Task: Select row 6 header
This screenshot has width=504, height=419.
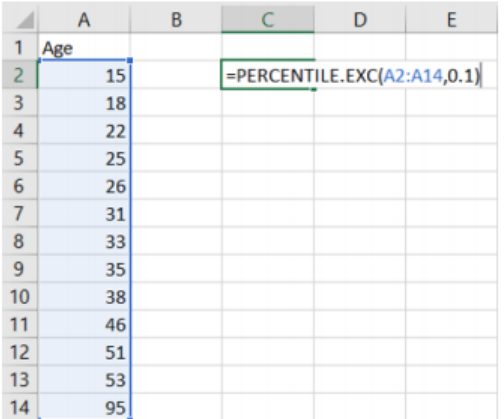Action: point(19,186)
